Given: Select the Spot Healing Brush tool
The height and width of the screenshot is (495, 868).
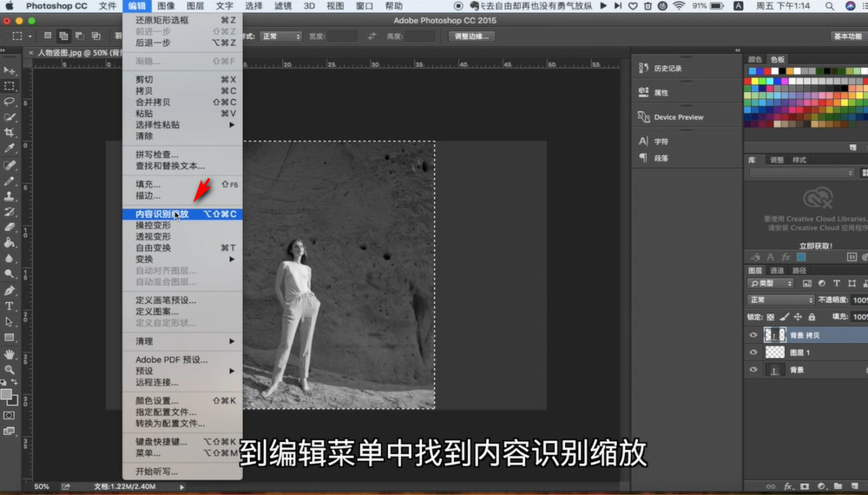Looking at the screenshot, I should [x=10, y=165].
